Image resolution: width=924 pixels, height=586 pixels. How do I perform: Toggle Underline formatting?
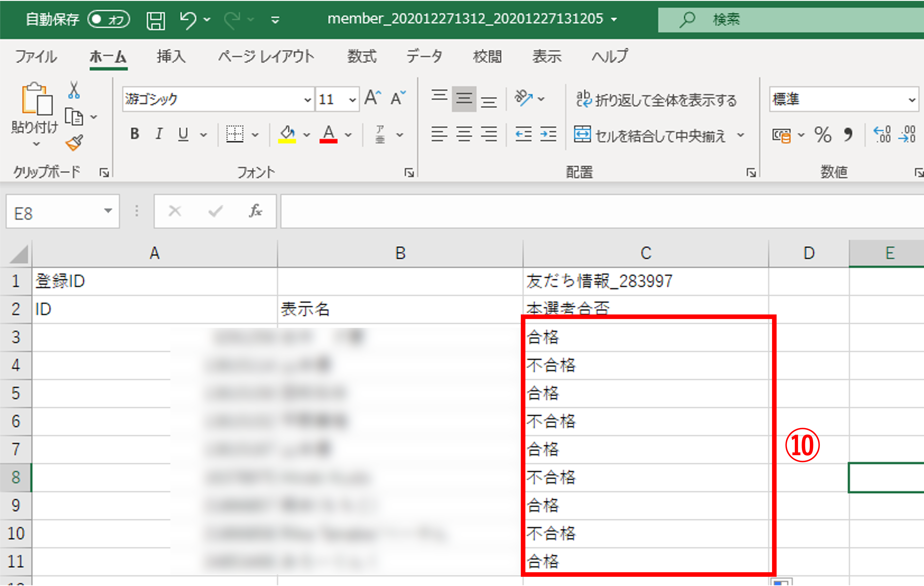pos(183,134)
